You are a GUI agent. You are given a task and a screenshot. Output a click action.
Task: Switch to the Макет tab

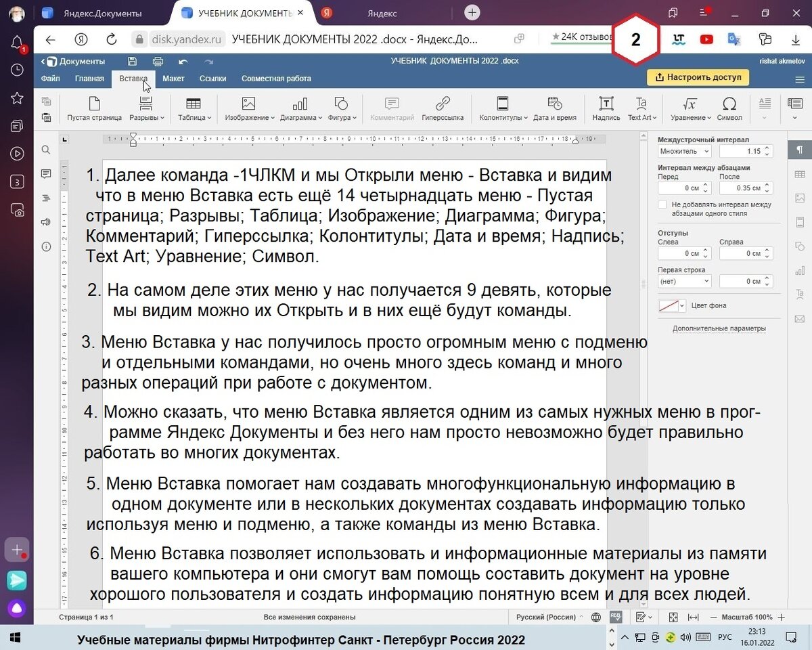[173, 79]
